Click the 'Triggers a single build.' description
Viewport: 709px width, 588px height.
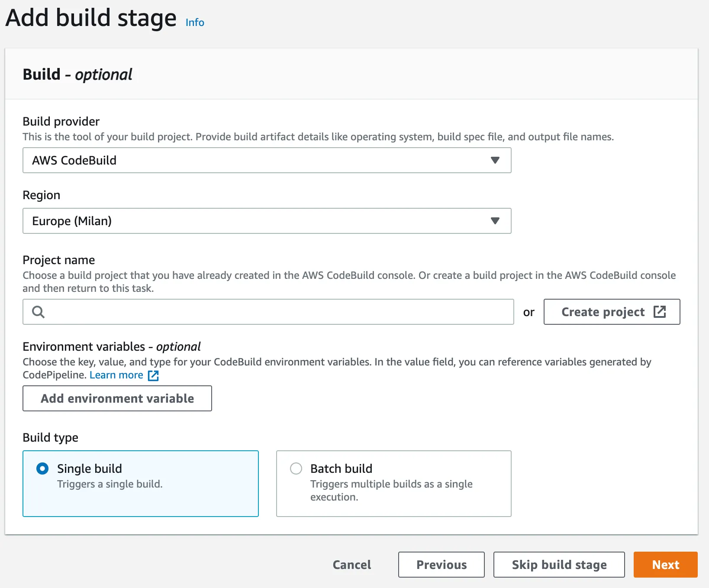[x=110, y=484]
